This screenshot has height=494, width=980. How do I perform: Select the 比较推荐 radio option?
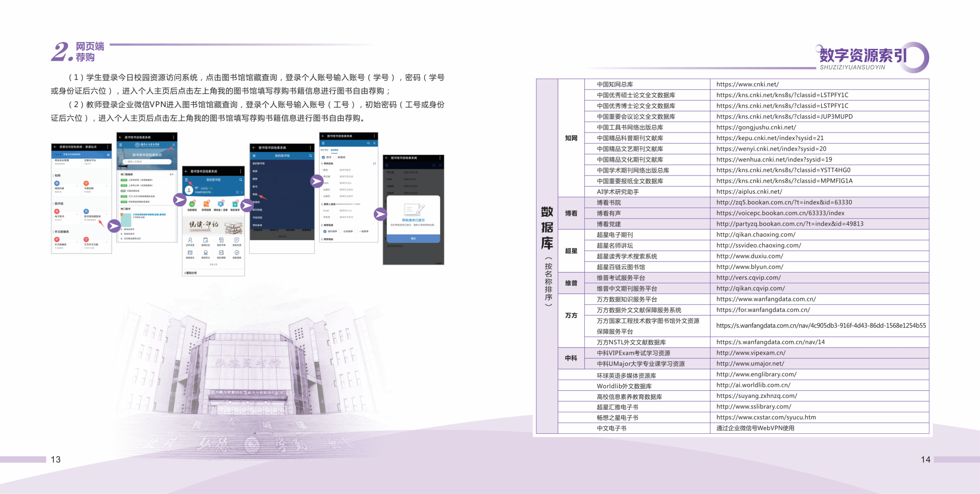340,231
